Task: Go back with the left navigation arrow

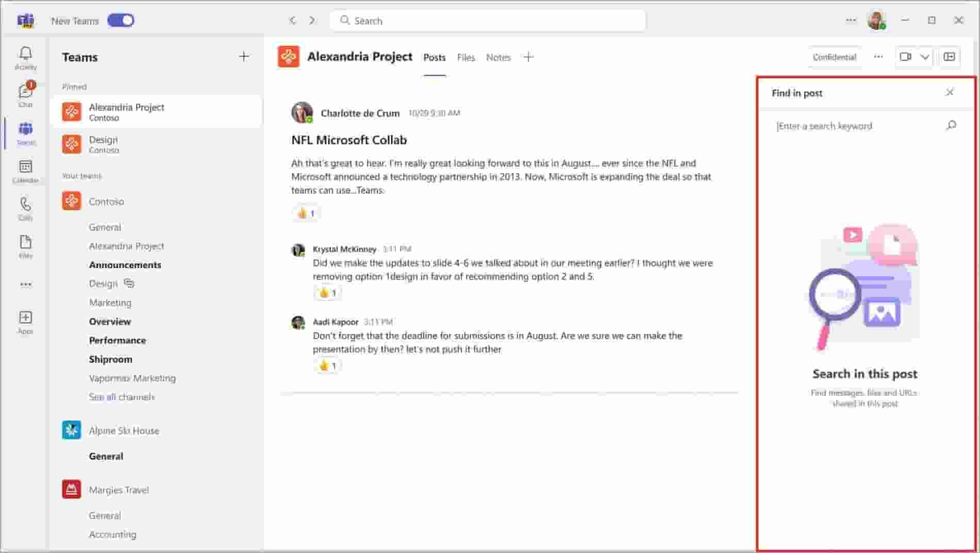Action: pyautogui.click(x=292, y=21)
